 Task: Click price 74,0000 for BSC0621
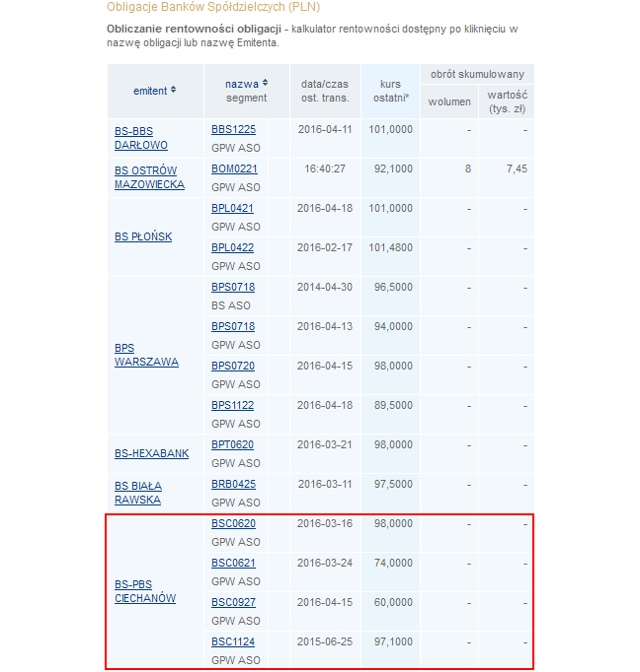tap(393, 563)
